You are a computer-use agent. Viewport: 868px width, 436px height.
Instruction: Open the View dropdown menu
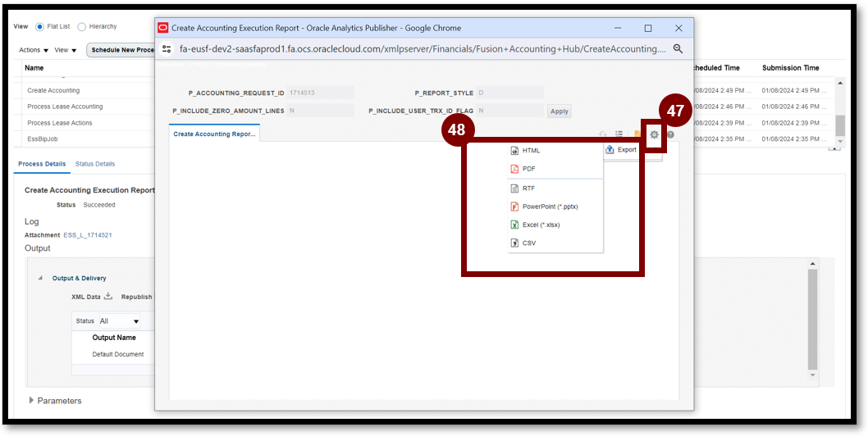coord(66,50)
